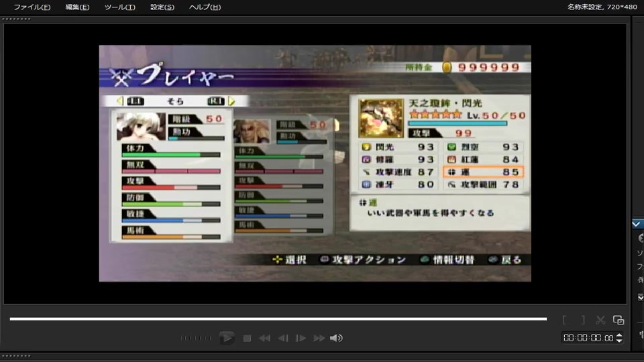This screenshot has width=644, height=362.
Task: Open the ツール(T) menu
Action: (x=119, y=7)
